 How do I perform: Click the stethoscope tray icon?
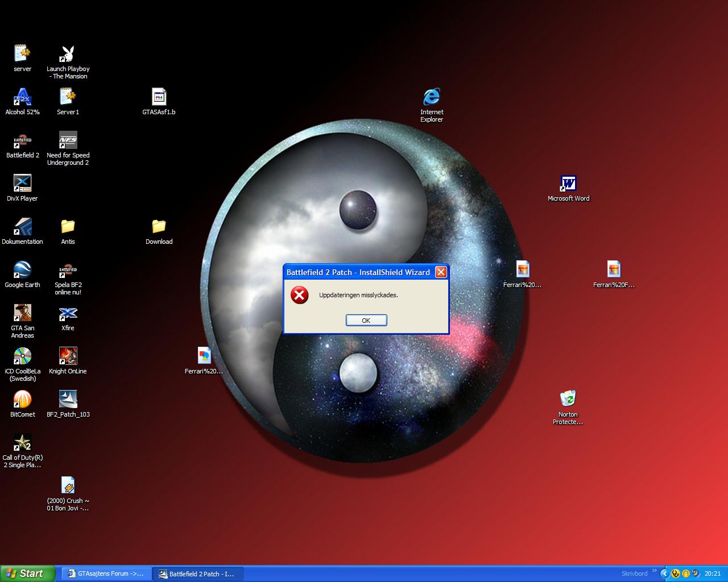point(676,573)
